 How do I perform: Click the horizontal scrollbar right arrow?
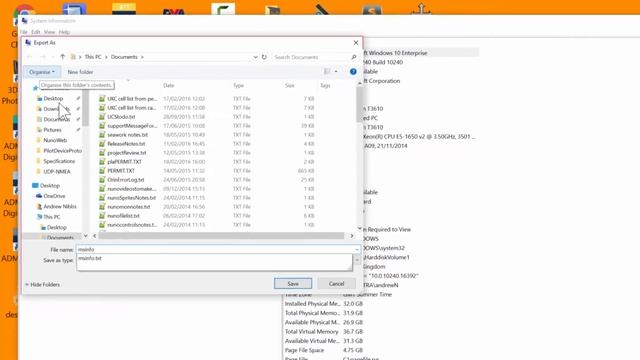click(x=352, y=236)
